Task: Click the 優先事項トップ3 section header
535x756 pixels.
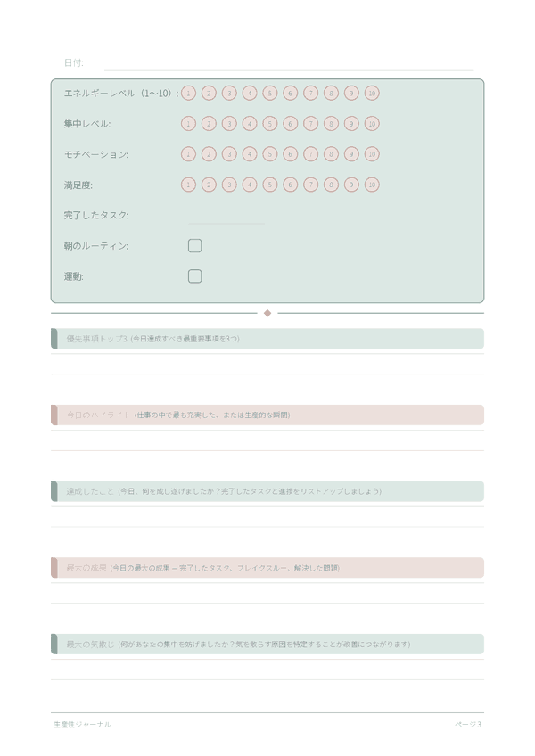Action: (267, 339)
